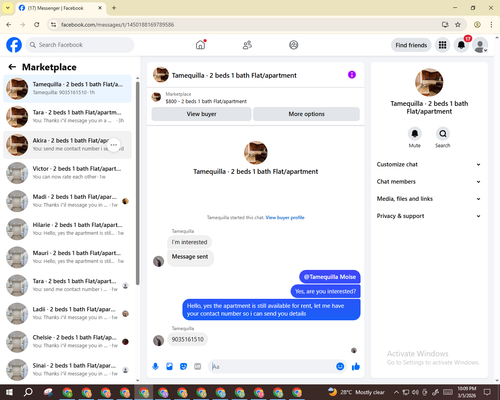The height and width of the screenshot is (400, 500).
Task: Click the More options button
Action: click(306, 114)
